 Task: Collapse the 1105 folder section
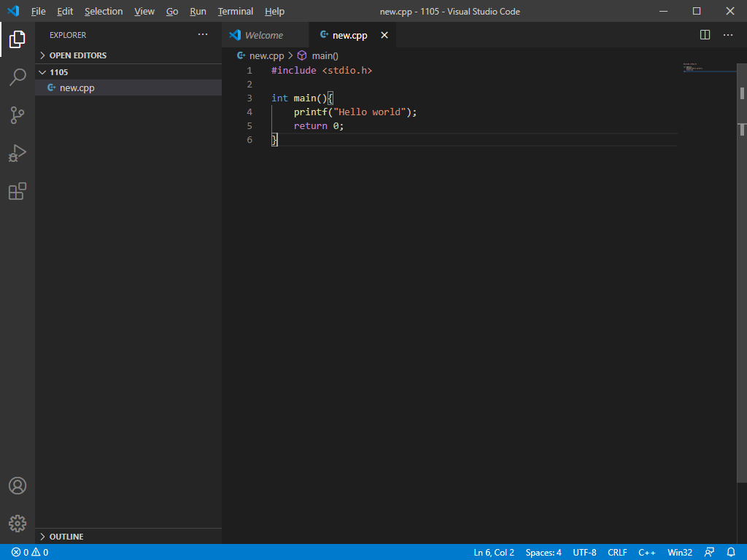[128, 72]
